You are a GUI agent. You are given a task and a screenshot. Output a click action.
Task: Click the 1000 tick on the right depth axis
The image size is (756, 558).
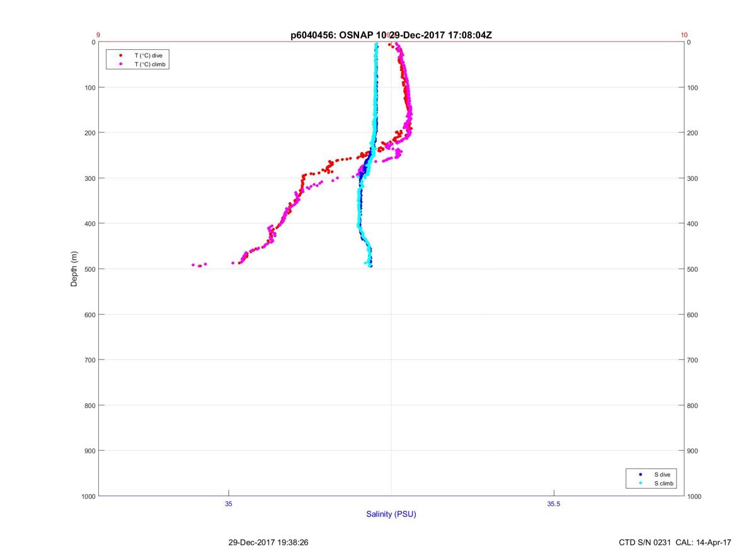tap(695, 496)
